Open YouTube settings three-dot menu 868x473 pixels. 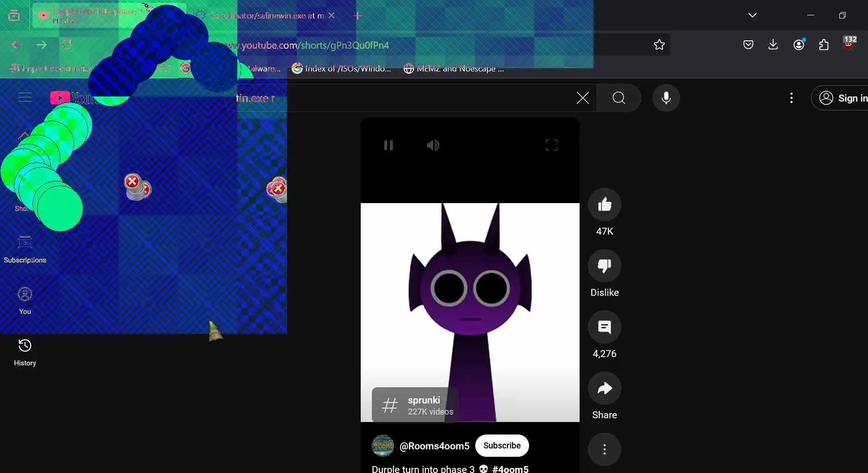pos(791,98)
